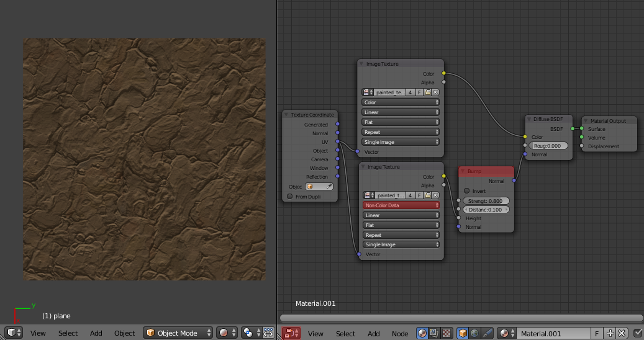
Task: Select the texture nodes tree icon
Action: tap(445, 333)
